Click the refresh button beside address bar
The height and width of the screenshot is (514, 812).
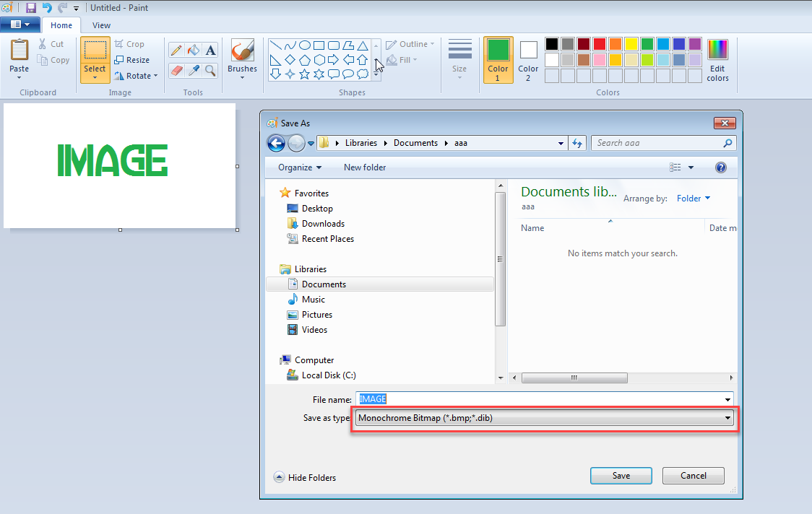(577, 144)
